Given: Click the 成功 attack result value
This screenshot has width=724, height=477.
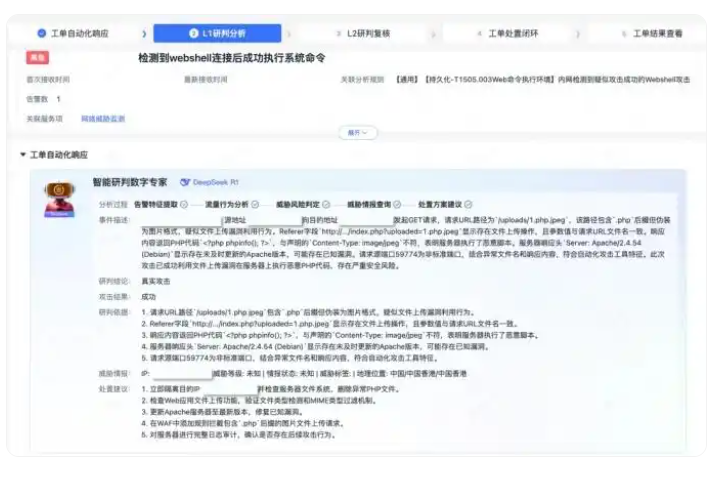Looking at the screenshot, I should 149,297.
